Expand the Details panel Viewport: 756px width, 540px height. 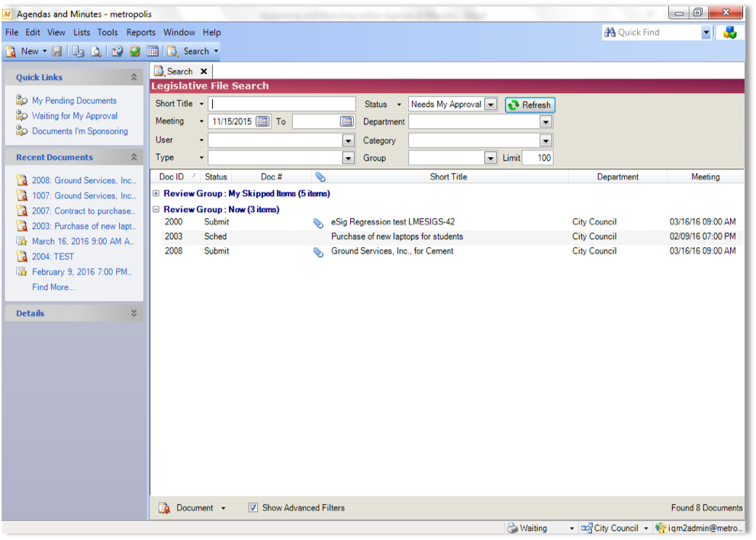(x=134, y=313)
